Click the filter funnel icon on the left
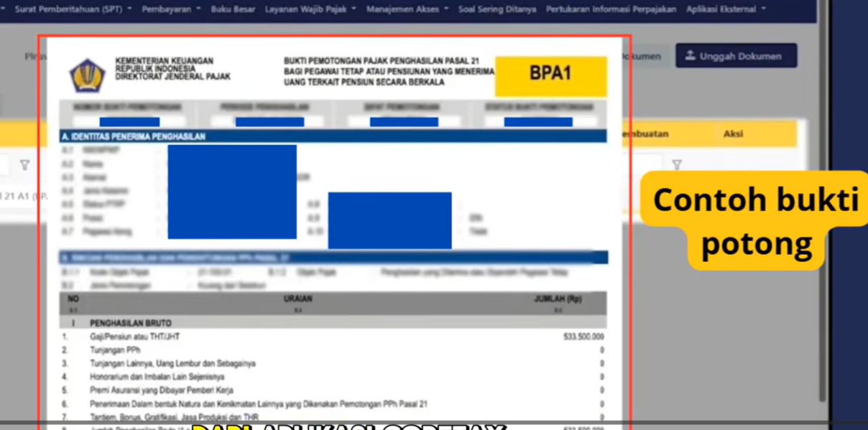 pos(25,164)
